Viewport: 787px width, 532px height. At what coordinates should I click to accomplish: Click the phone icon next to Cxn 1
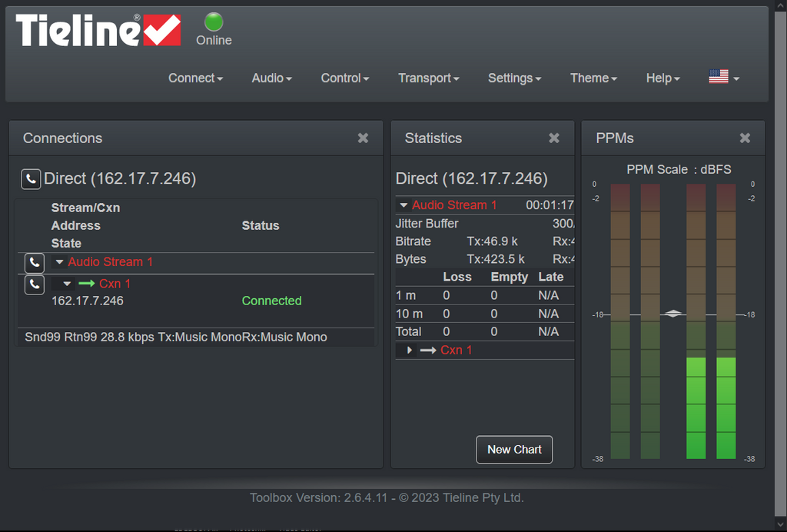(35, 284)
